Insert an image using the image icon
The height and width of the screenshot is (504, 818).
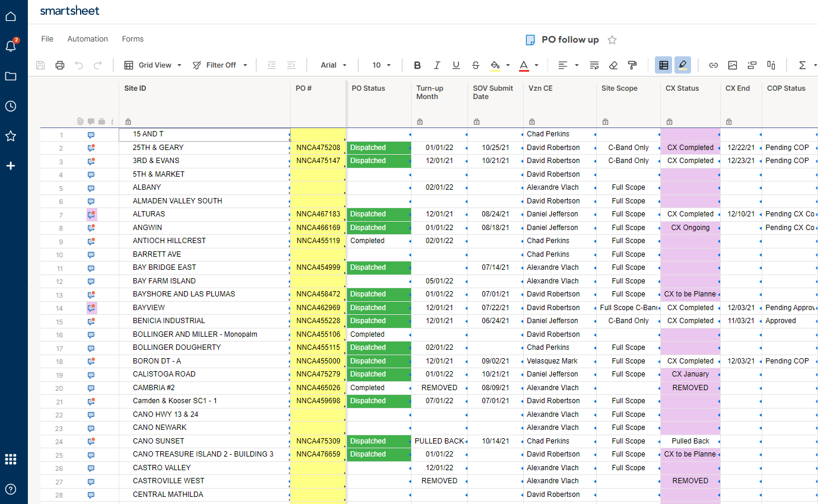coord(733,65)
